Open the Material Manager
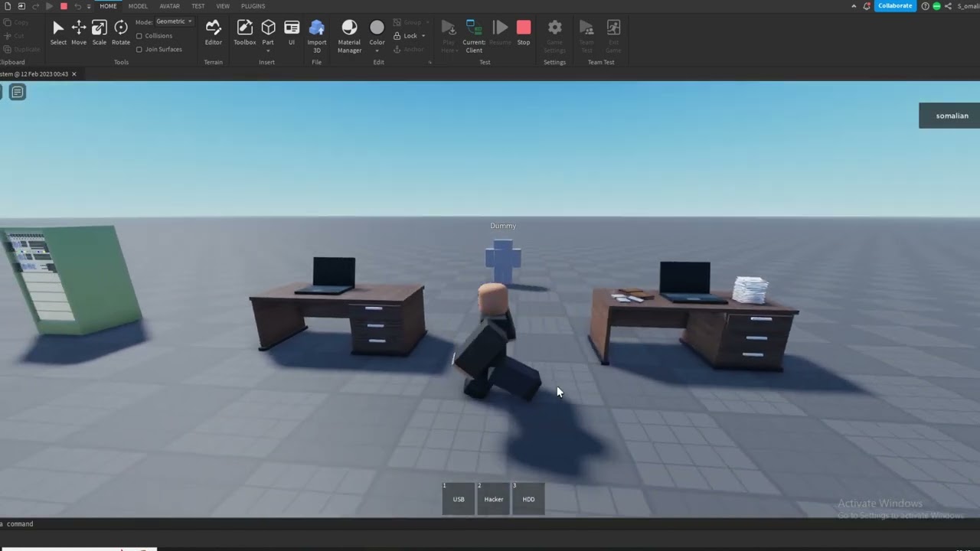 349,35
